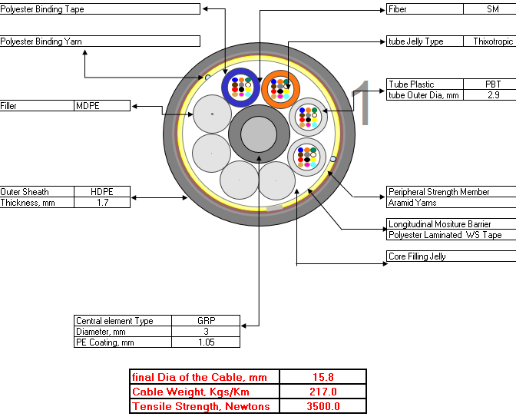Select the Diameter, mm label cell
Viewport: 516px width, 420px height.
click(x=123, y=332)
